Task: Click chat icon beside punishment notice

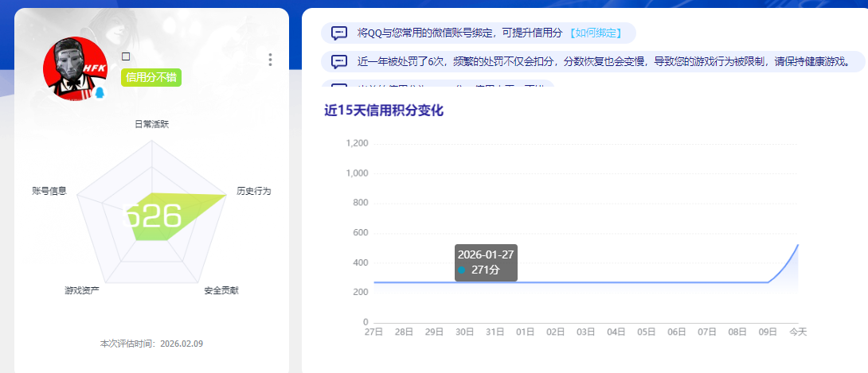Action: tap(339, 61)
